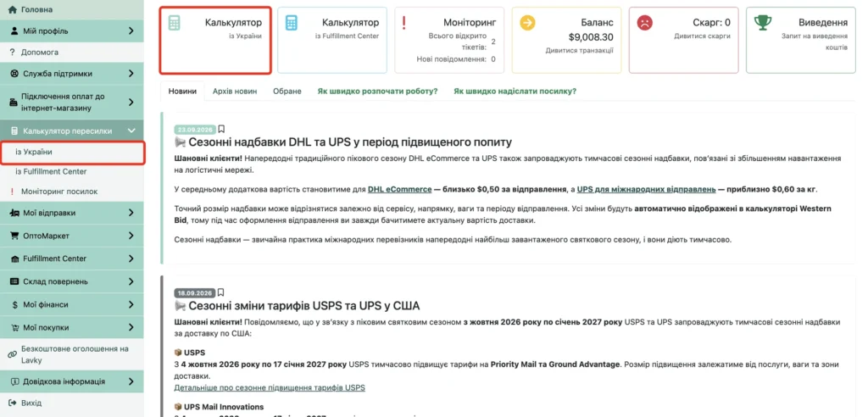Click the 18.09.2026 date badge
The width and height of the screenshot is (868, 417).
[195, 293]
